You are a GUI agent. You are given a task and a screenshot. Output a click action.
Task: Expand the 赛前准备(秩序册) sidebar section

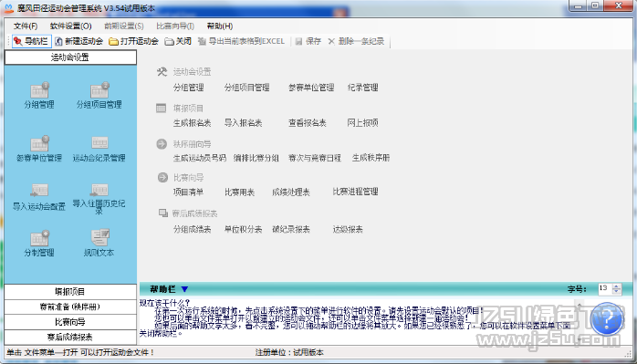70,307
